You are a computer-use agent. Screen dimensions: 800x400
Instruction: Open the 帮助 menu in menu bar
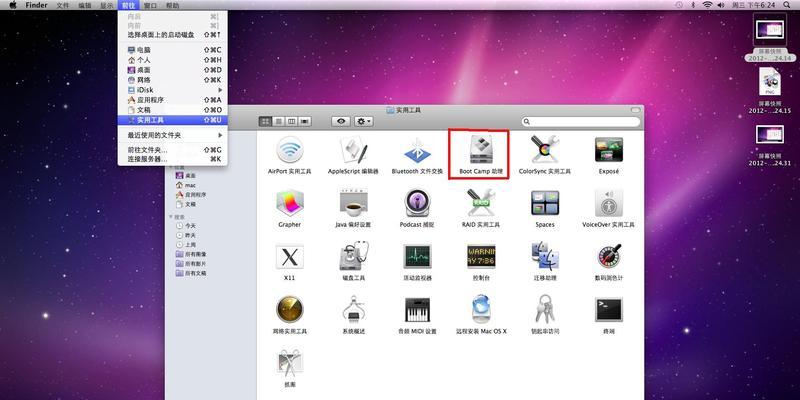tap(173, 5)
